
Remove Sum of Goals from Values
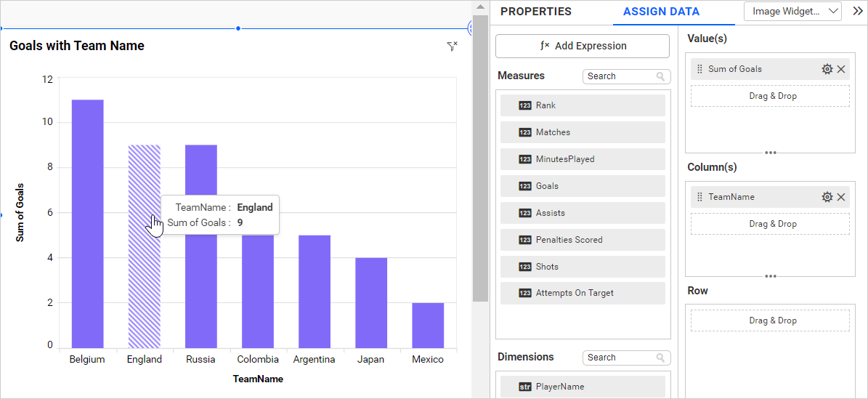click(x=841, y=69)
